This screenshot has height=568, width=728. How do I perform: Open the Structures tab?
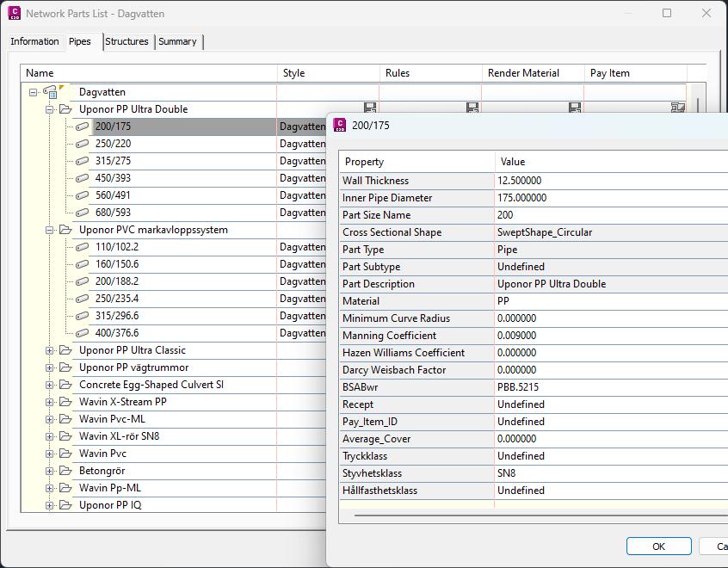[126, 41]
